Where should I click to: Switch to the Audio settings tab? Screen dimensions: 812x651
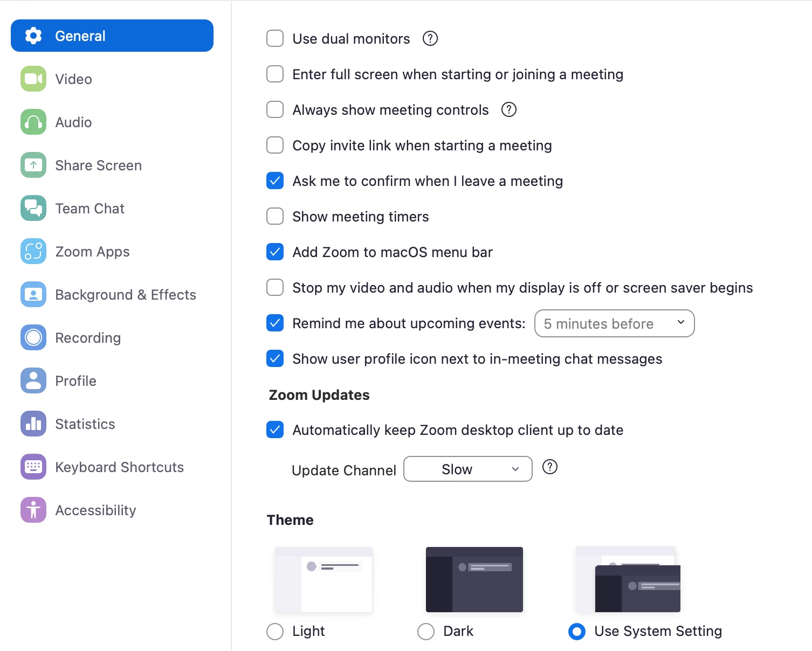(112, 122)
